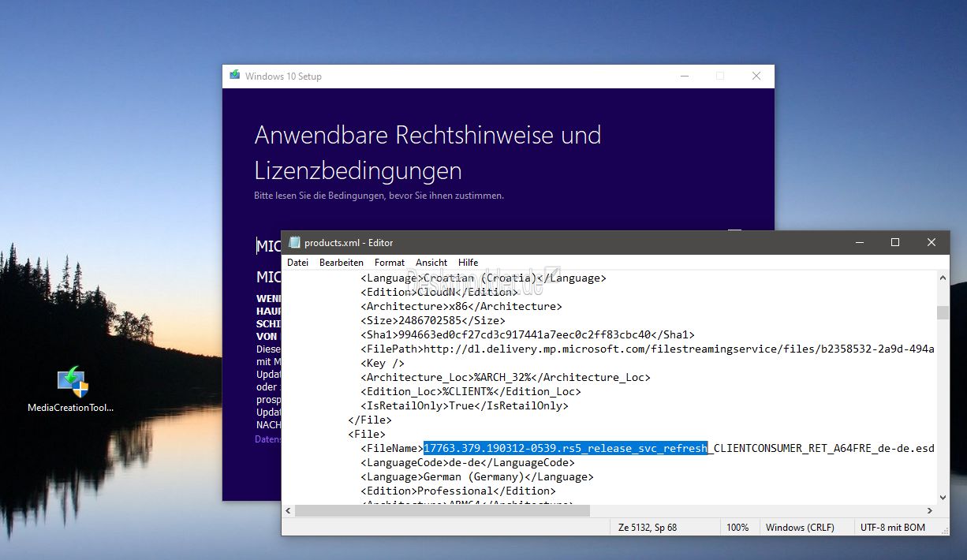This screenshot has height=560, width=967.
Task: Click the Anwendbare Rechtshinweise heading in Setup
Action: click(x=427, y=152)
